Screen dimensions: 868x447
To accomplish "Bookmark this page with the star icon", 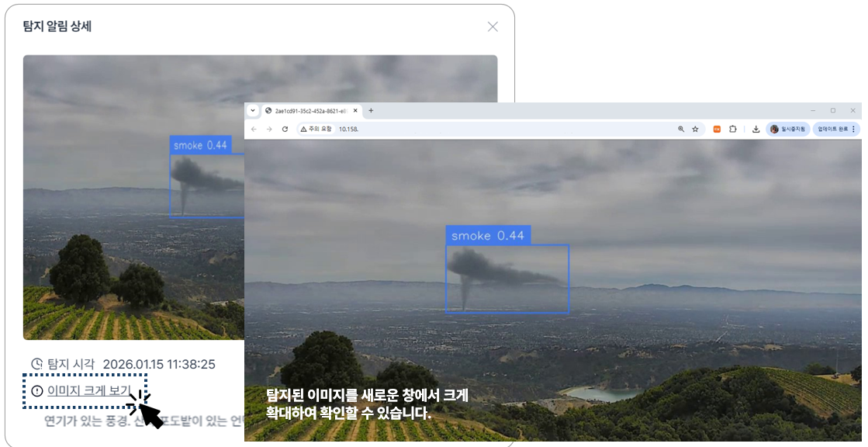I will (695, 129).
